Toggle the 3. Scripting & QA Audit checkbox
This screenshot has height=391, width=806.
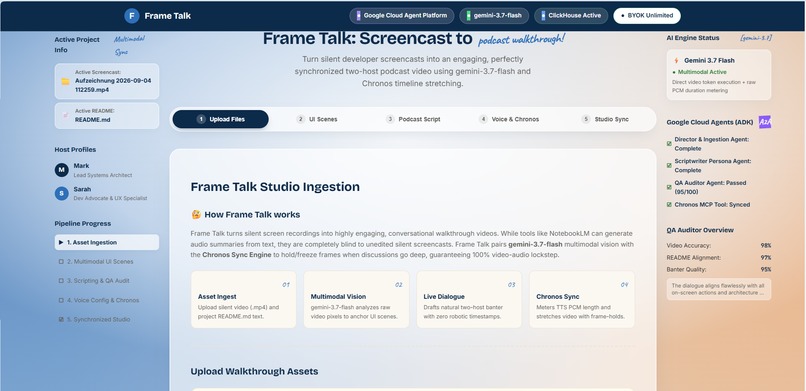pos(61,281)
